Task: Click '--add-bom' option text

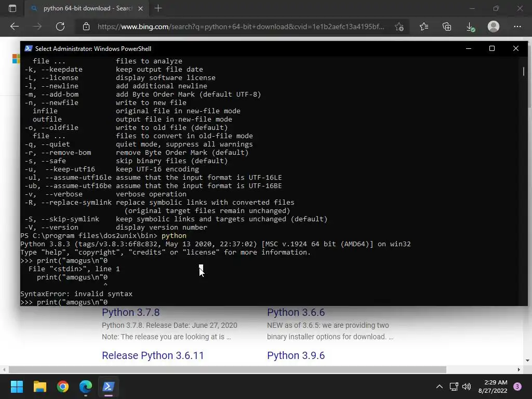Action: point(60,95)
